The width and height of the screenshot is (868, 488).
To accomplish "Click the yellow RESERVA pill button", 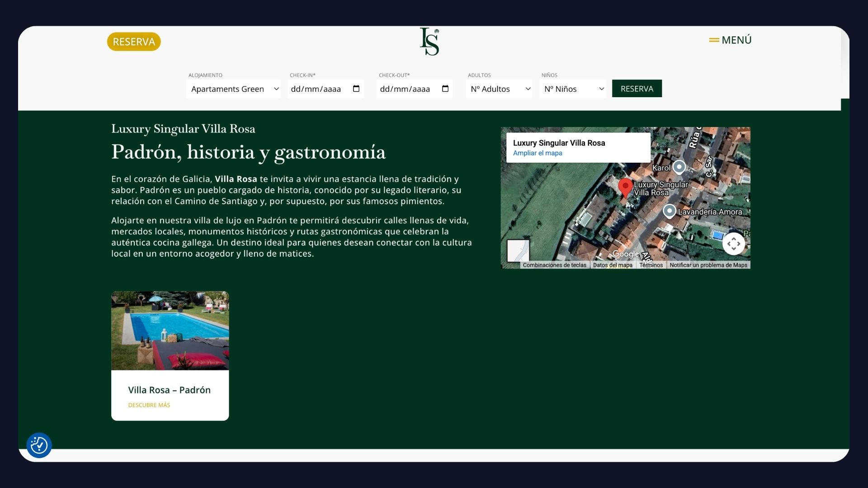I will 134,42.
